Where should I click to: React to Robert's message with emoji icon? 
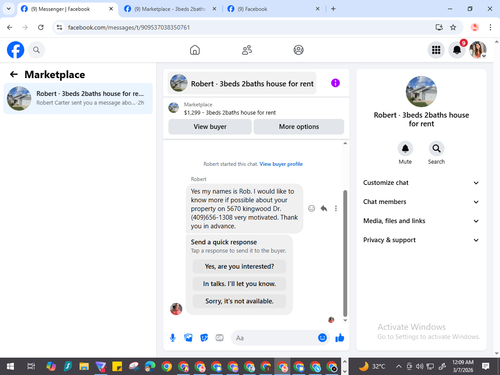point(311,208)
